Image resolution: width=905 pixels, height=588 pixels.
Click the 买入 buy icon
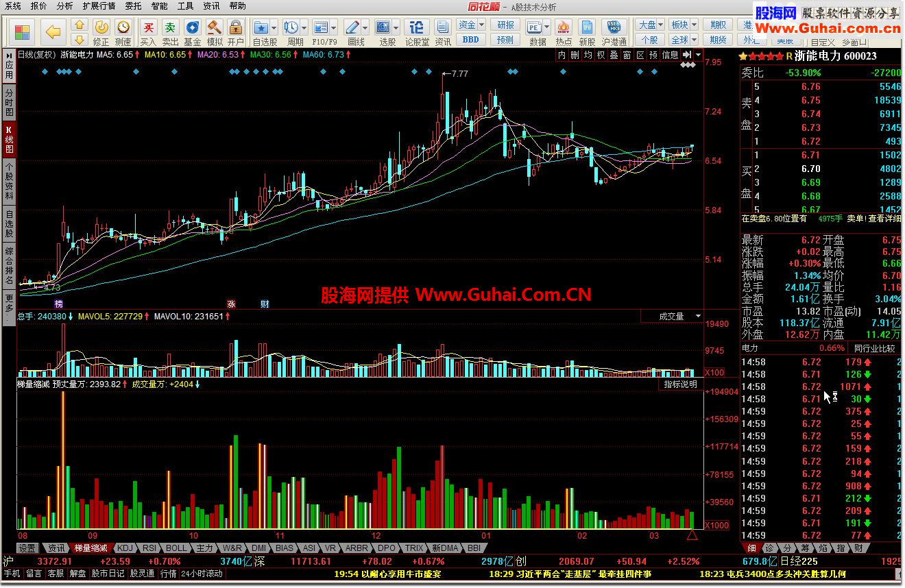coord(148,32)
